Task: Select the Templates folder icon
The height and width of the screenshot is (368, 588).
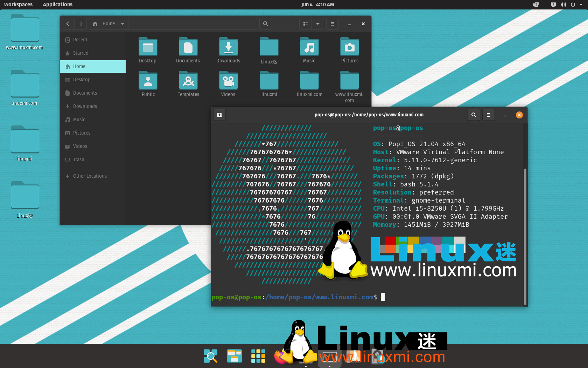Action: point(188,80)
